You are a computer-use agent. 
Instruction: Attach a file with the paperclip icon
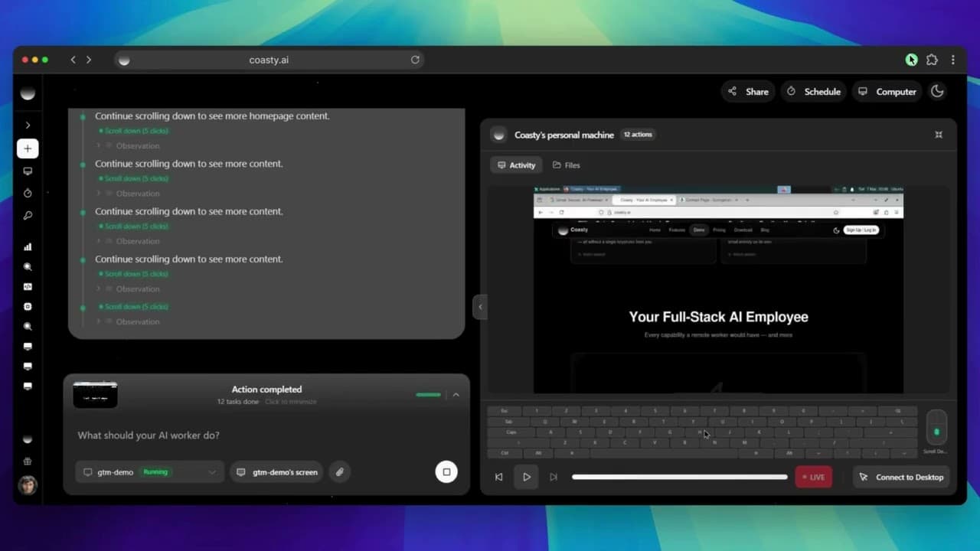(x=339, y=472)
